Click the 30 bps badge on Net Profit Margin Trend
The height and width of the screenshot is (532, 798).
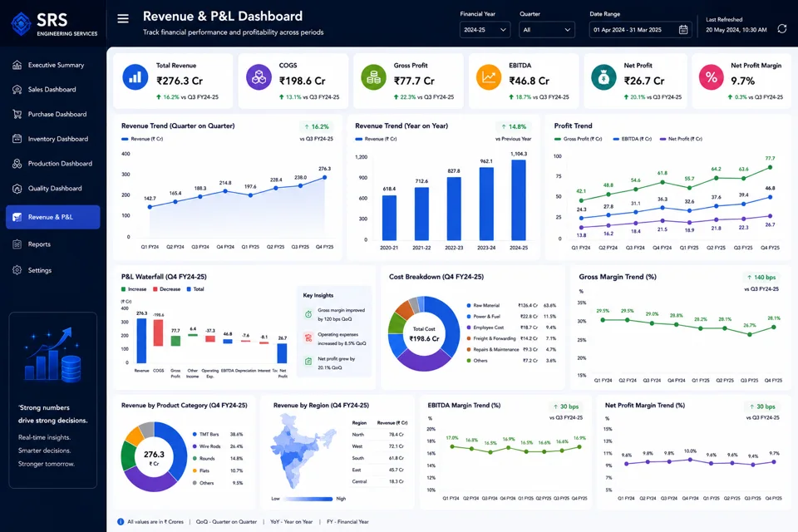(x=762, y=406)
